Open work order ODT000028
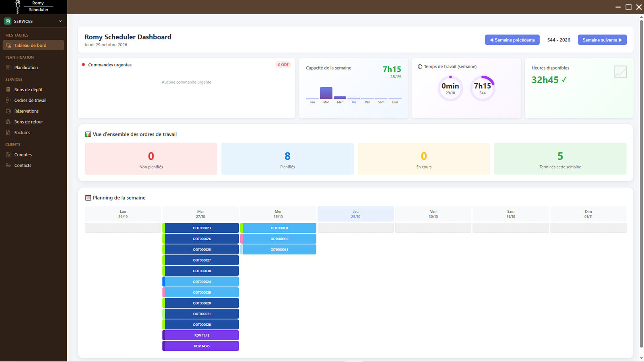The image size is (644, 362). [x=200, y=325]
